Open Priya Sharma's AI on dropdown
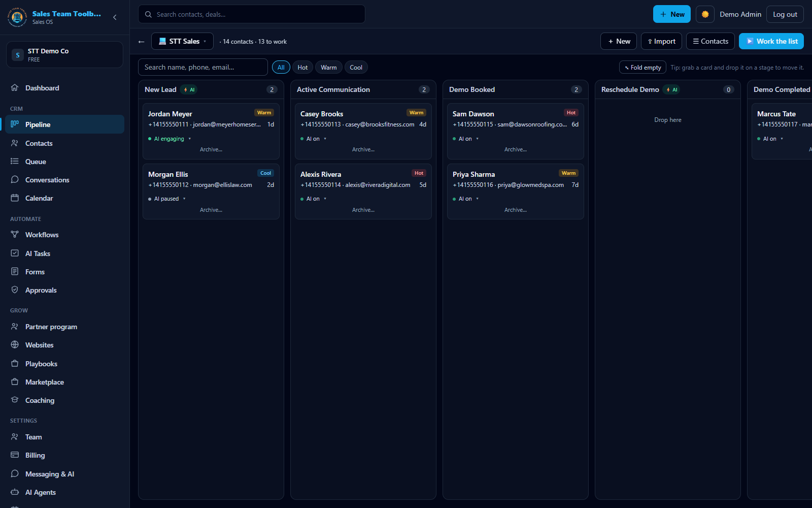The image size is (812, 508). pyautogui.click(x=466, y=199)
